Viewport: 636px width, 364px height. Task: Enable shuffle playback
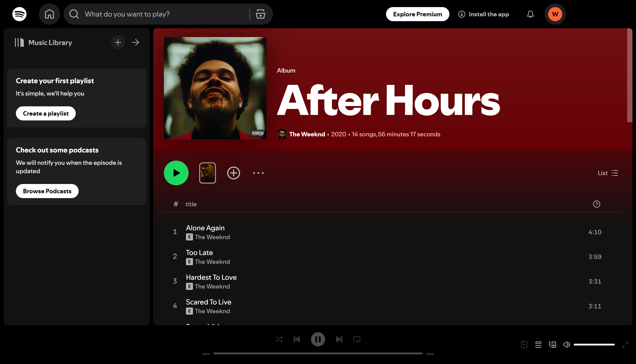(279, 339)
